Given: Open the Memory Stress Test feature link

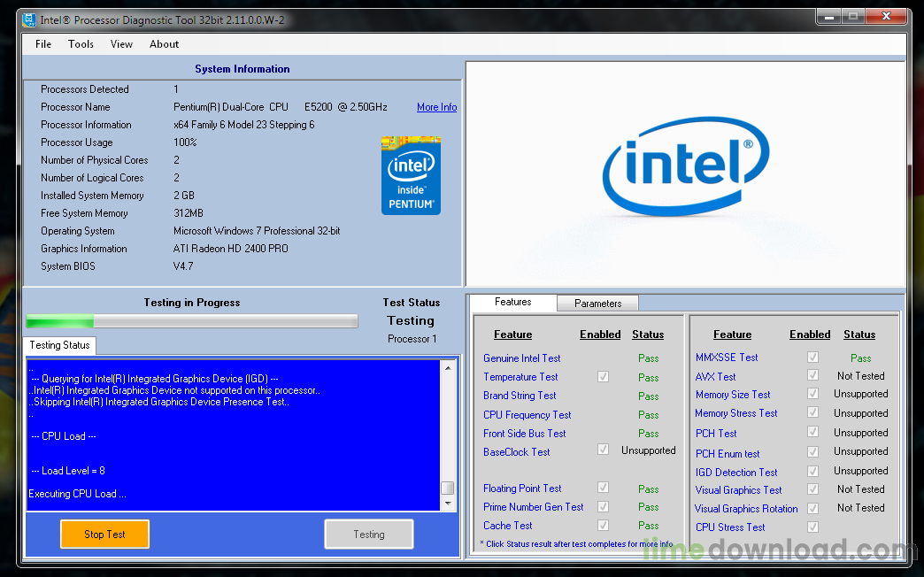Looking at the screenshot, I should click(735, 413).
